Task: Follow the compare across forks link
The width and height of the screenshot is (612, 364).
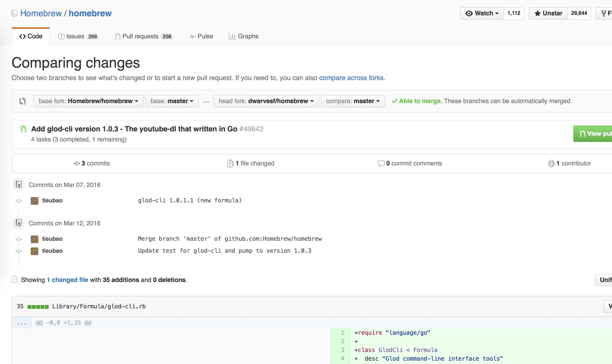Action: (x=351, y=78)
